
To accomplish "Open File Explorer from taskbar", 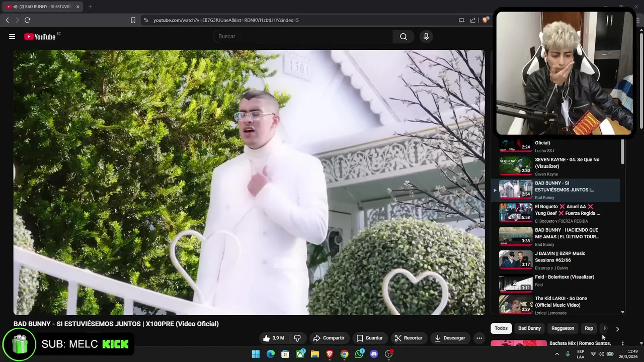I will [315, 354].
